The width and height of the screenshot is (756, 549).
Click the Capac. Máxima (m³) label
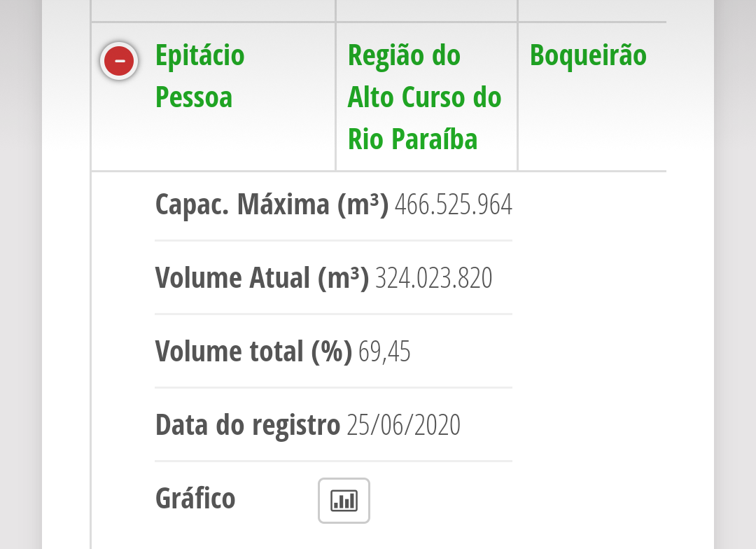(272, 204)
